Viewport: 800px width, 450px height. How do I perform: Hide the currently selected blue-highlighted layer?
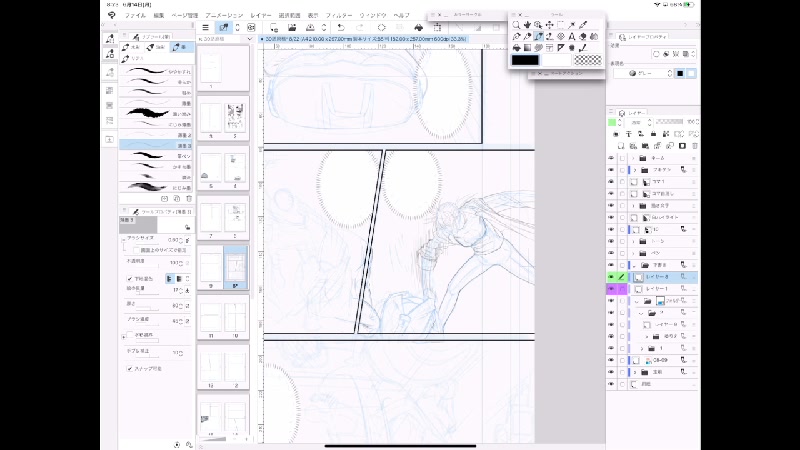(611, 276)
